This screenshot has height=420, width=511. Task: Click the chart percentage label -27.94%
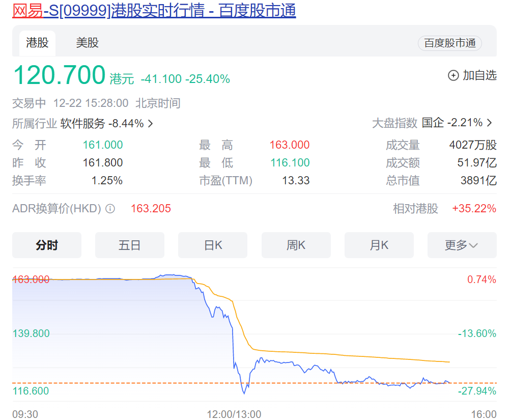477,390
